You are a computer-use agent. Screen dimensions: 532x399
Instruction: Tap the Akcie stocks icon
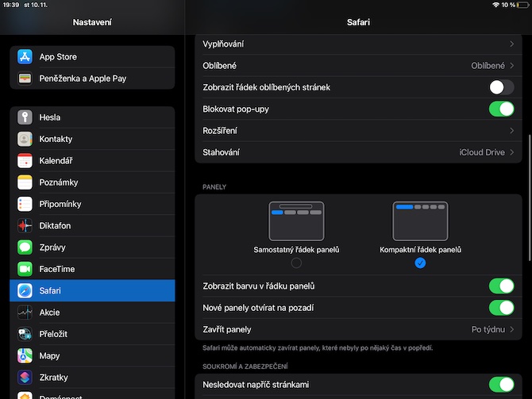pyautogui.click(x=25, y=313)
